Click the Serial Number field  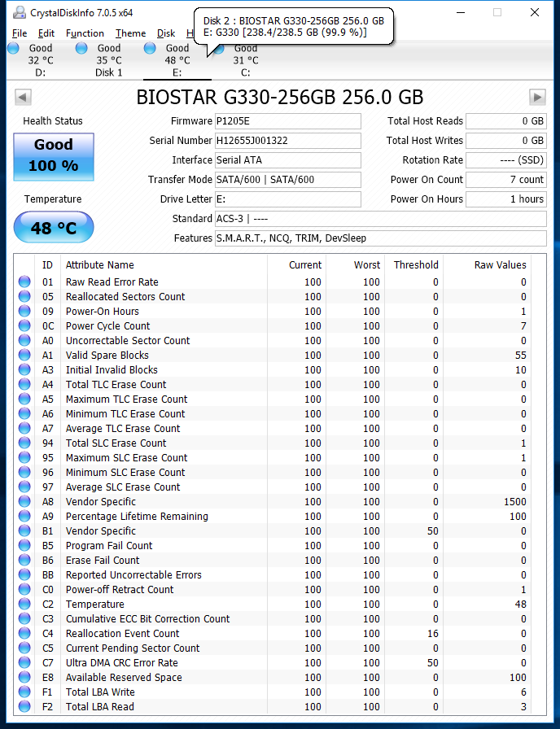pos(287,141)
